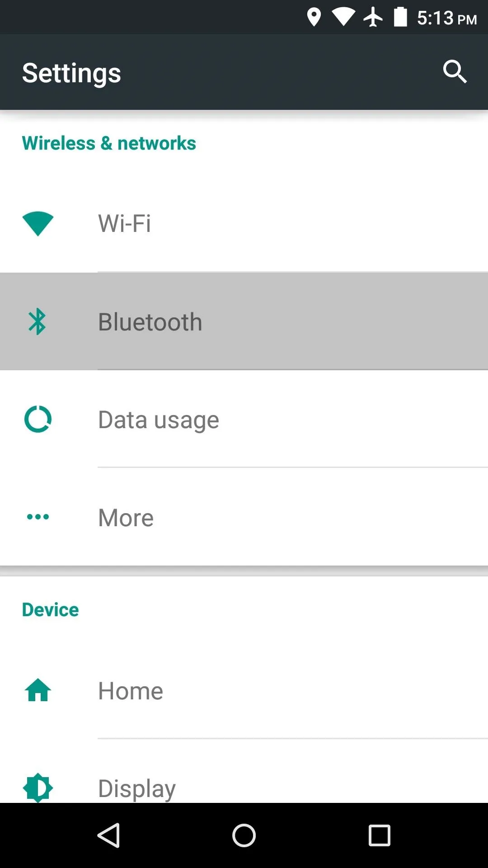The width and height of the screenshot is (488, 868).
Task: Tap the airplane mode status icon
Action: pyautogui.click(x=373, y=18)
